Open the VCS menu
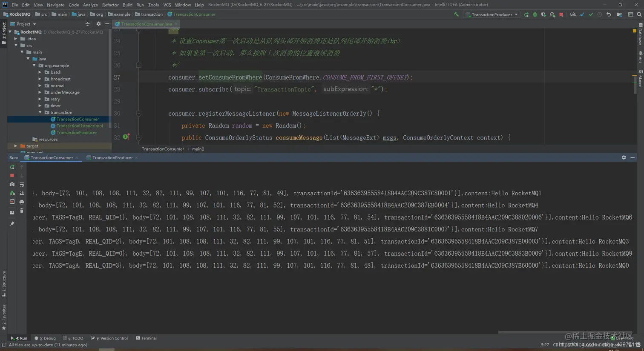The image size is (644, 351). (x=167, y=5)
